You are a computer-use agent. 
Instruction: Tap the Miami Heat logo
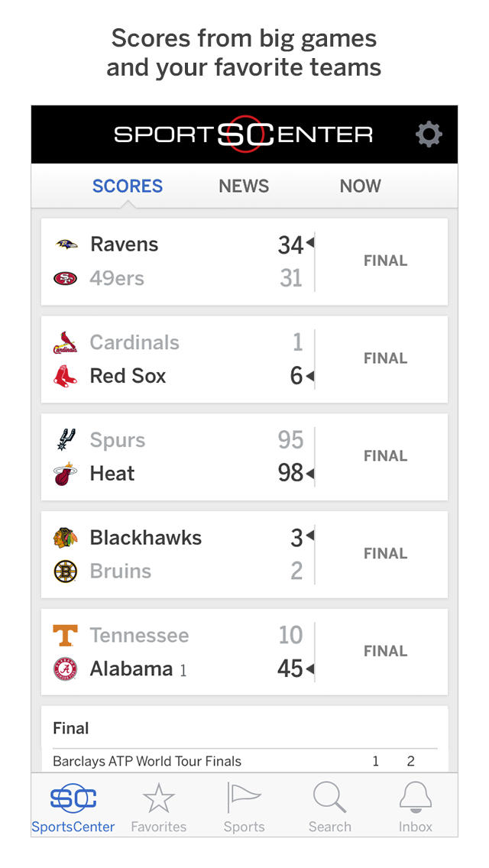[66, 474]
